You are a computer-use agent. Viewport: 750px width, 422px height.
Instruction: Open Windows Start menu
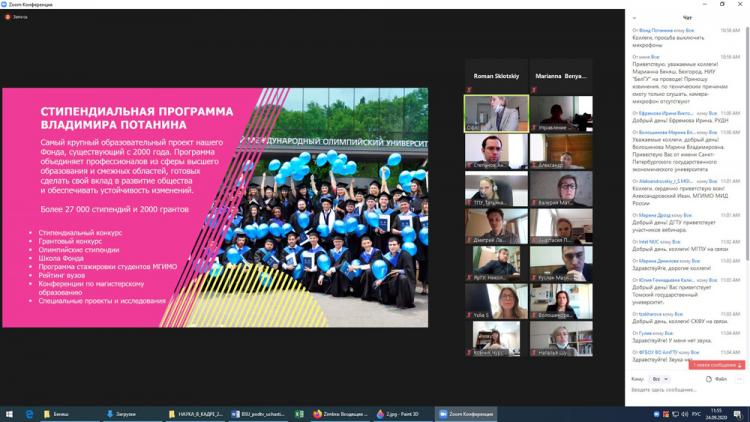coord(9,414)
